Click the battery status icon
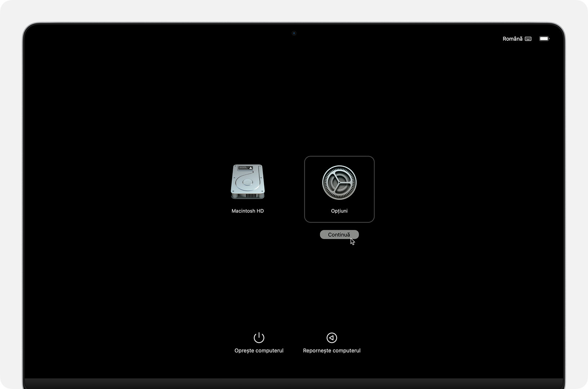 (544, 39)
